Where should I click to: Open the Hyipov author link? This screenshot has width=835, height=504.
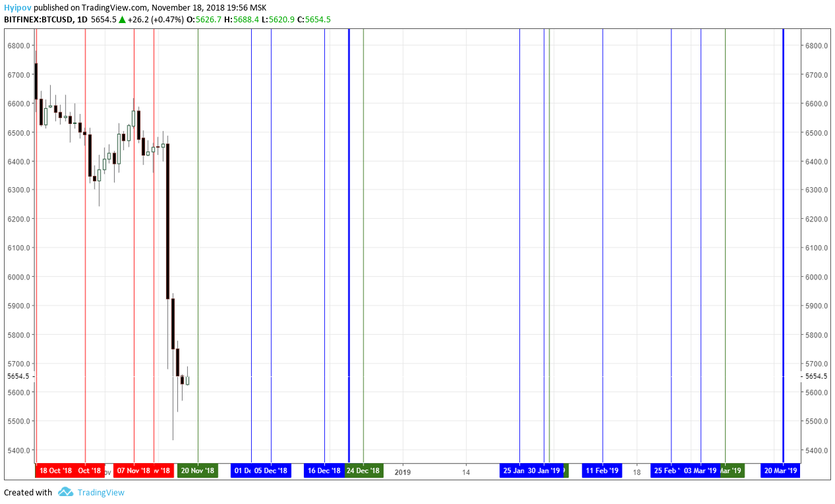pos(17,8)
